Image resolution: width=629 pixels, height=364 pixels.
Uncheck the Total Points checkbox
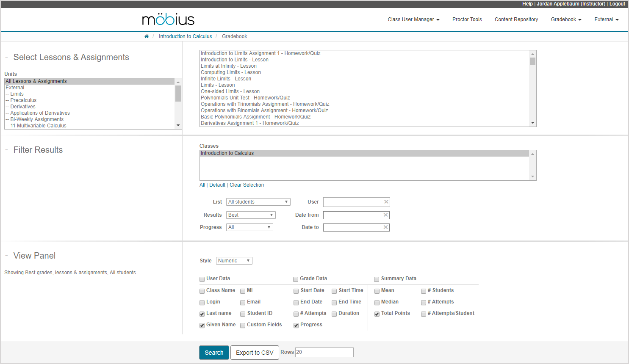(377, 314)
